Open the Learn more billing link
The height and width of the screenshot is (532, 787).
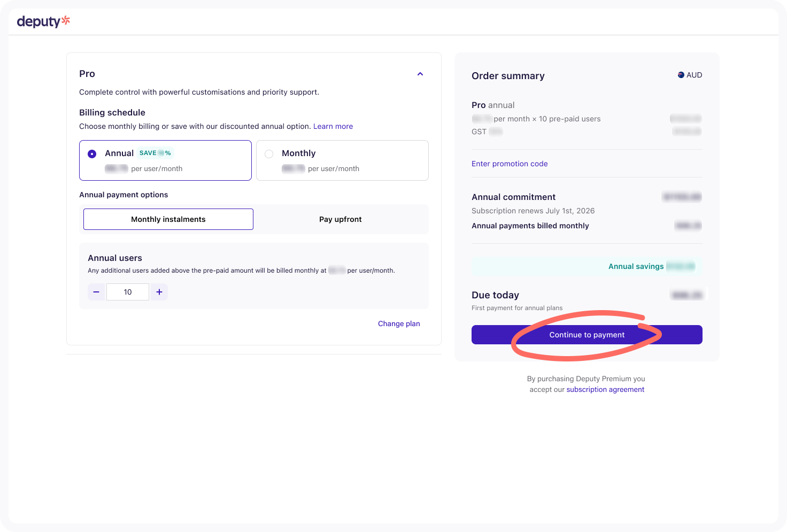333,127
